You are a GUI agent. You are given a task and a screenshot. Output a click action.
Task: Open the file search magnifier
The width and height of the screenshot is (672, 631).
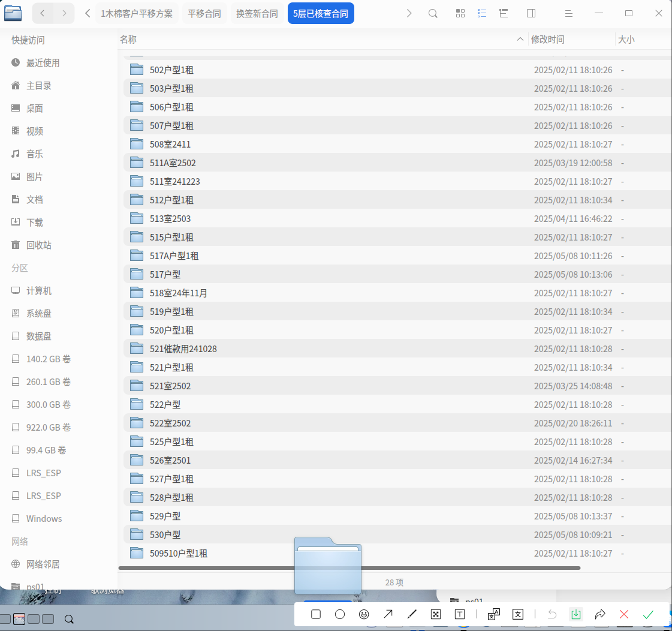point(433,13)
